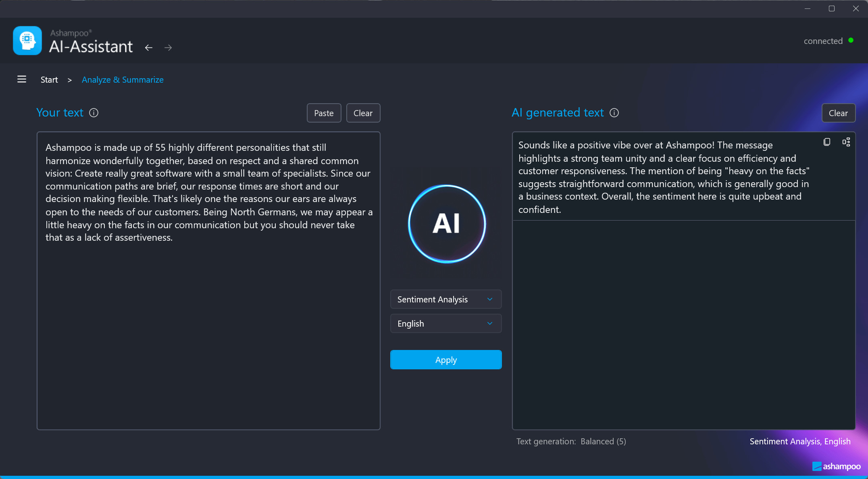Click the transfer-output icon beside copy
Viewport: 868px width, 479px height.
pyautogui.click(x=846, y=142)
